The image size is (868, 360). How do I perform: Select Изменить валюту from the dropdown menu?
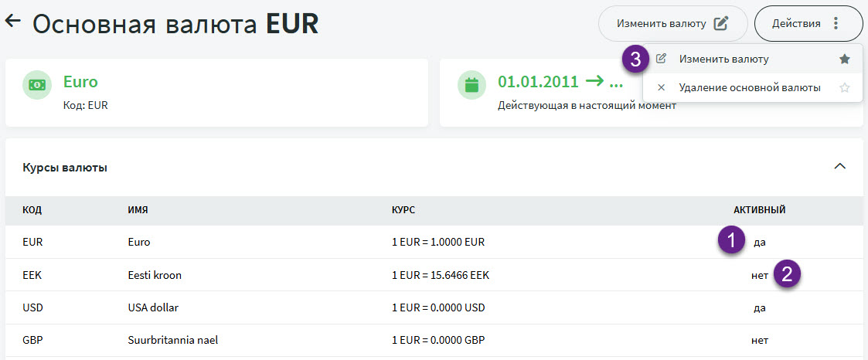click(x=723, y=59)
